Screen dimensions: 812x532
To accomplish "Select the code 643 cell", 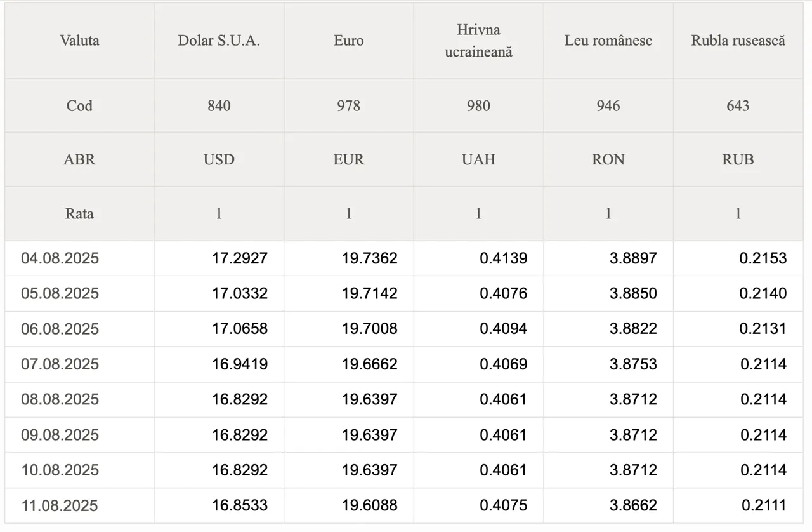I will 738,105.
